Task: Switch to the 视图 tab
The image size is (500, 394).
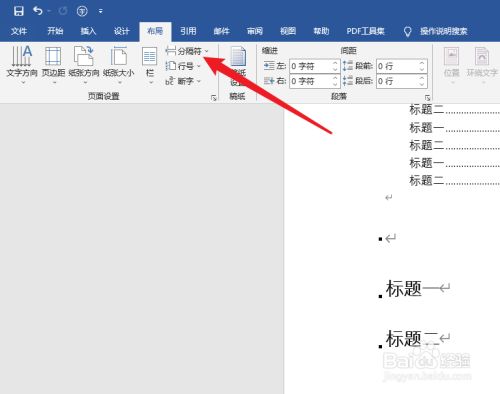Action: [288, 31]
